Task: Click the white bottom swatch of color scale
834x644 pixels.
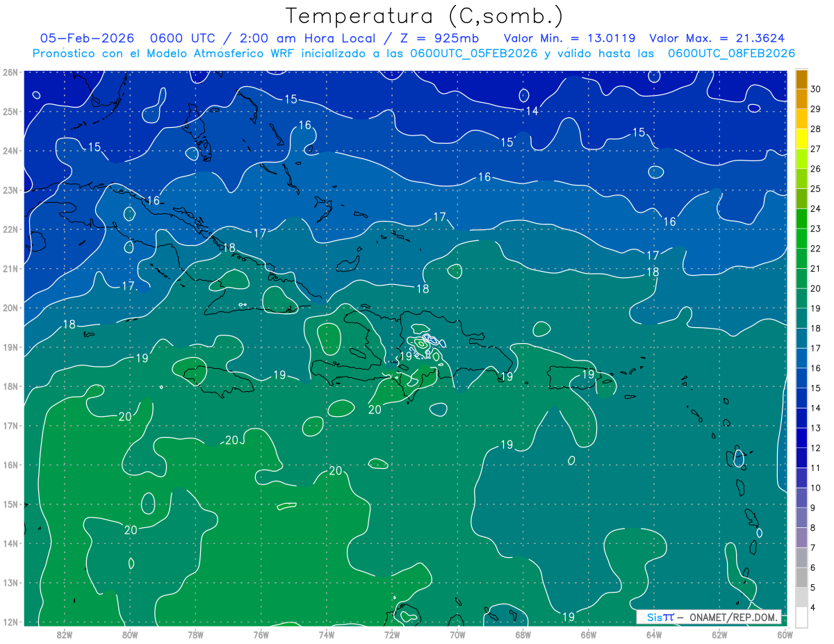Action: (x=801, y=618)
